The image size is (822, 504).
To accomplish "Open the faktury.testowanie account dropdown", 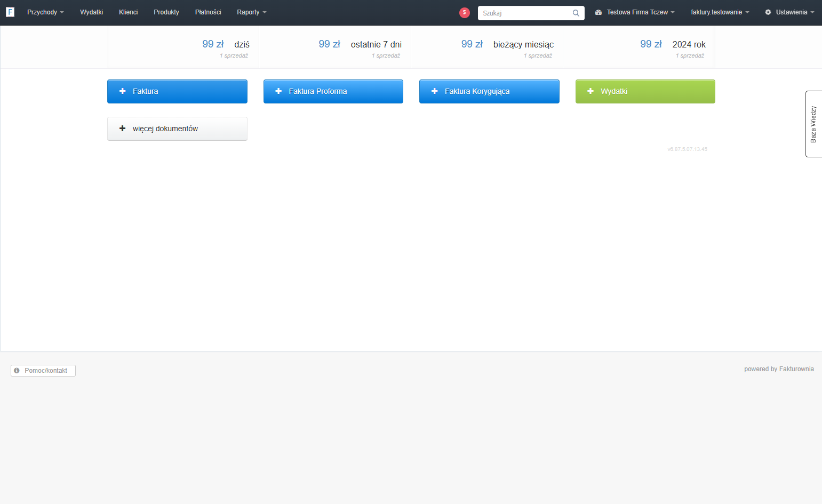I will click(x=720, y=12).
